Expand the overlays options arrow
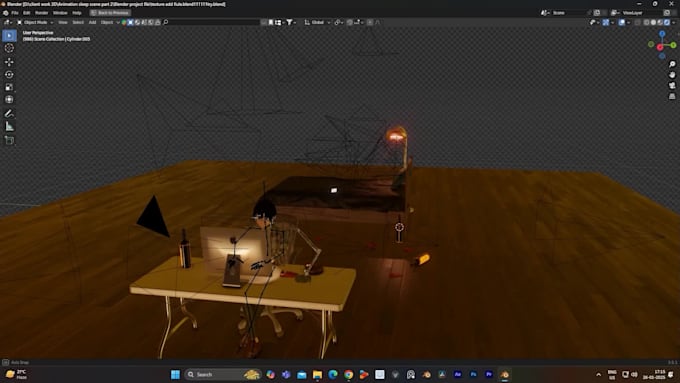Viewport: 680px width, 383px height. pyautogui.click(x=628, y=22)
